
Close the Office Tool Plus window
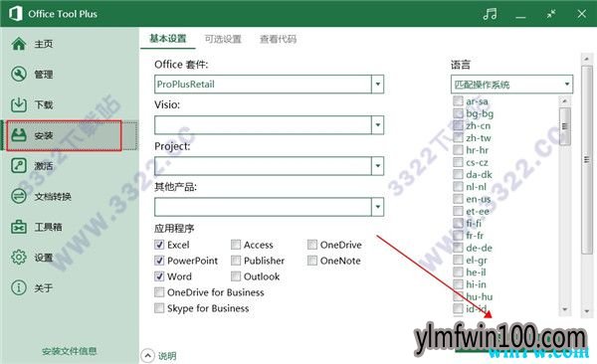pyautogui.click(x=581, y=14)
